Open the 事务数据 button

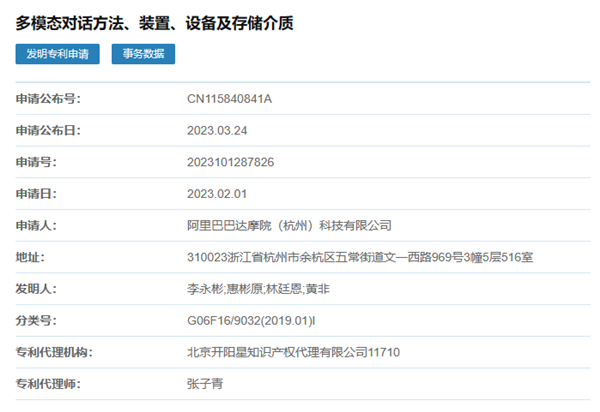click(x=143, y=54)
